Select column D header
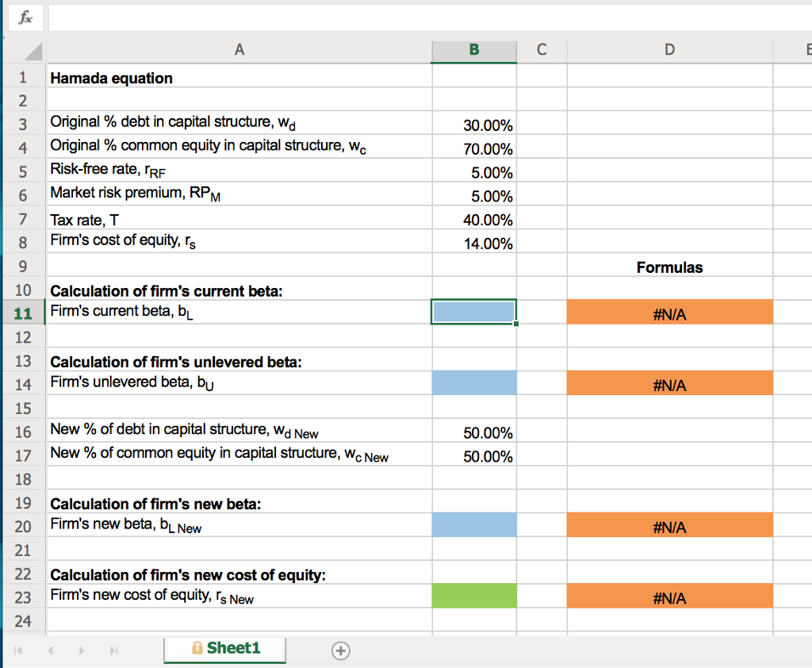Image resolution: width=812 pixels, height=668 pixels. pyautogui.click(x=669, y=50)
